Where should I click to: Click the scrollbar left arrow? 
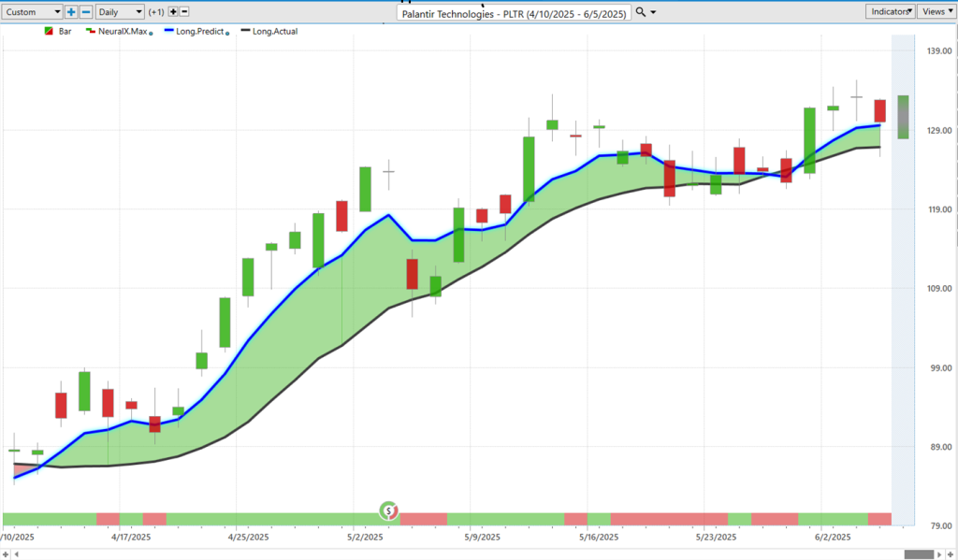pyautogui.click(x=17, y=554)
